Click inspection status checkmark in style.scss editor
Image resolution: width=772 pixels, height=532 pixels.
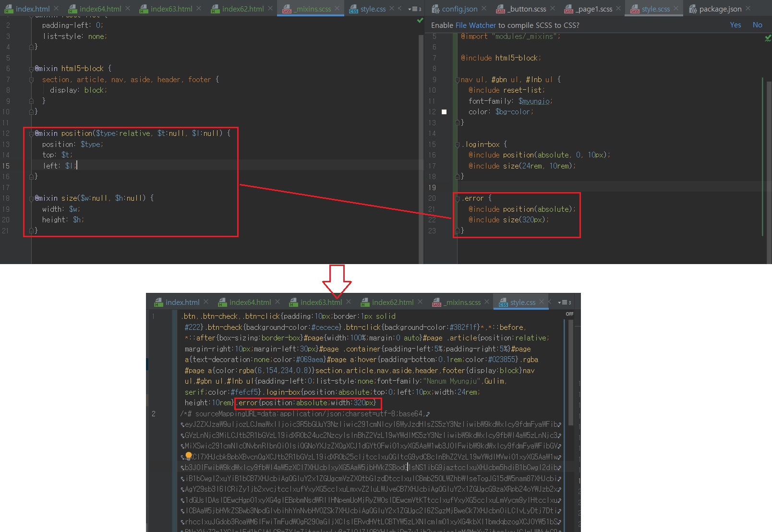click(x=767, y=38)
